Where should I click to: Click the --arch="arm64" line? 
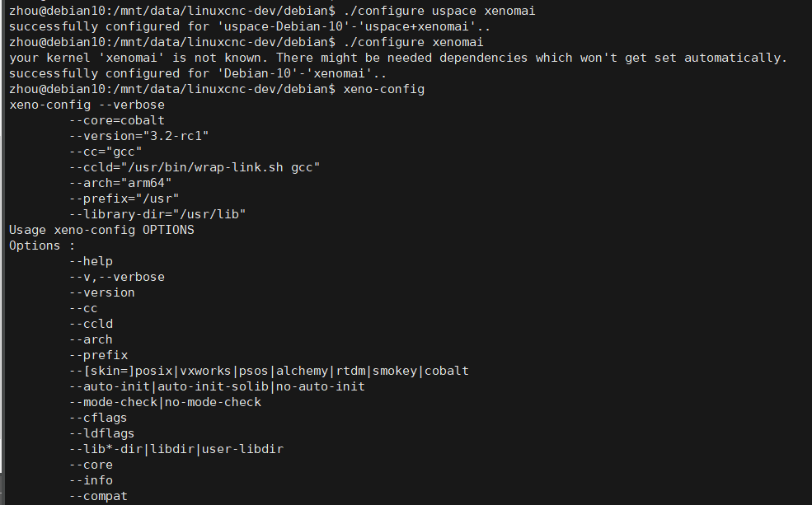pos(120,183)
